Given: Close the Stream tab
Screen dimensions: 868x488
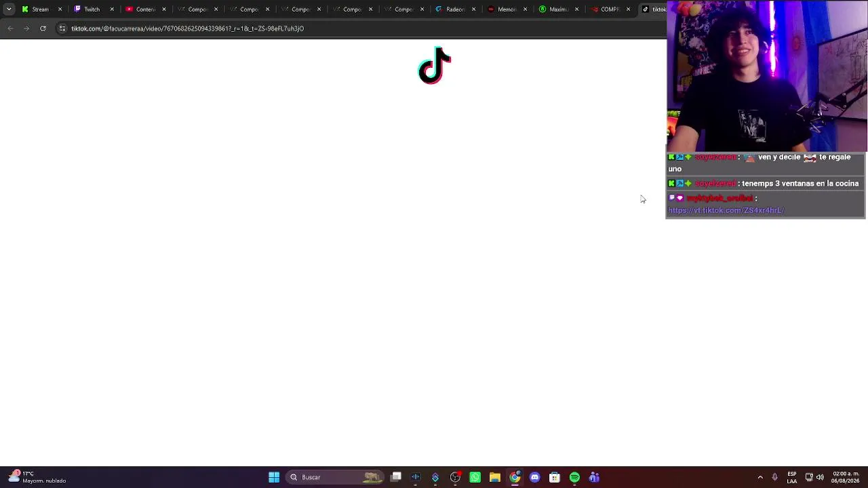Looking at the screenshot, I should (x=60, y=9).
